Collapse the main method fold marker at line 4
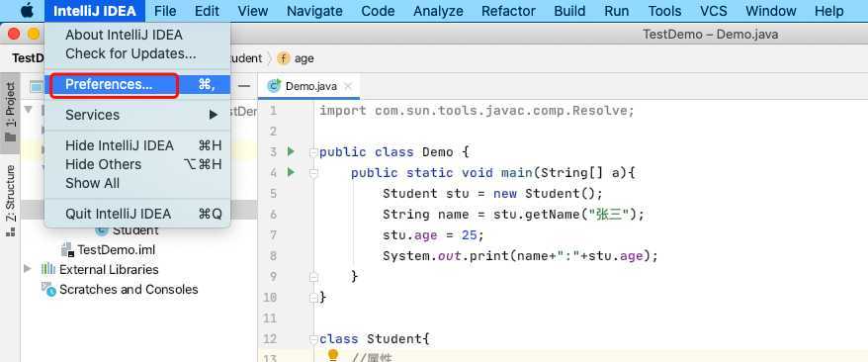This screenshot has width=868, height=362. coord(313,173)
